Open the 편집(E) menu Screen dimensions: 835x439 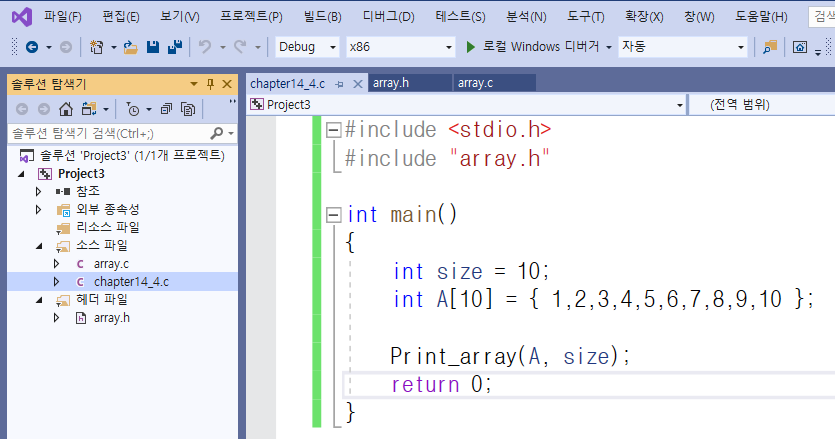click(x=121, y=17)
